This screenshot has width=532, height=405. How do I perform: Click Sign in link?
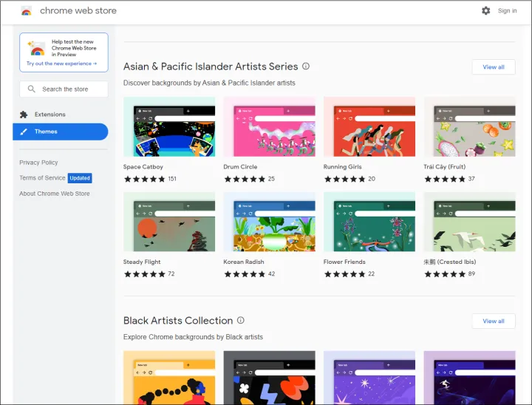point(507,11)
